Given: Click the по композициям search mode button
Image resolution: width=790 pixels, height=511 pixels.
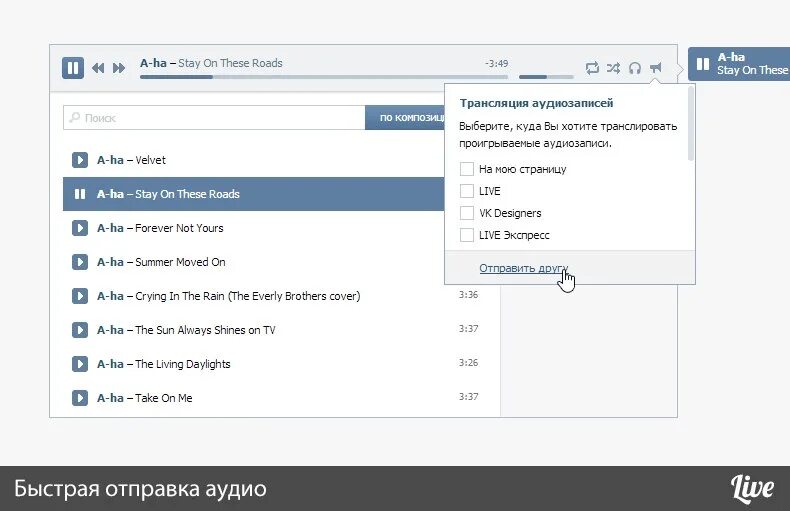Looking at the screenshot, I should 405,118.
